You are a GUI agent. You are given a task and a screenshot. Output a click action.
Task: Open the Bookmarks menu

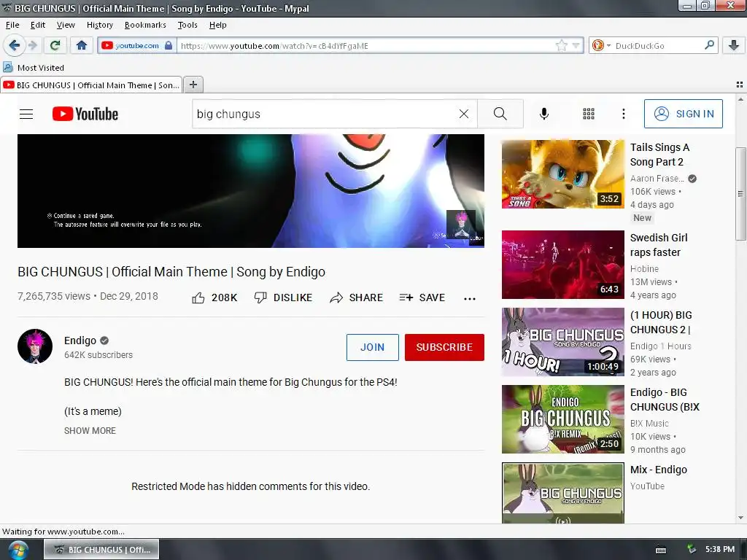(145, 25)
